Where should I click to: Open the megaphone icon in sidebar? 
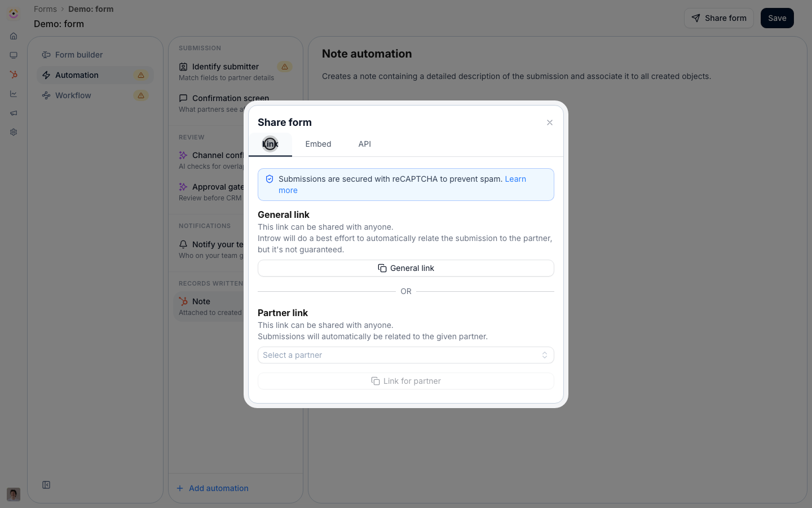pos(14,113)
